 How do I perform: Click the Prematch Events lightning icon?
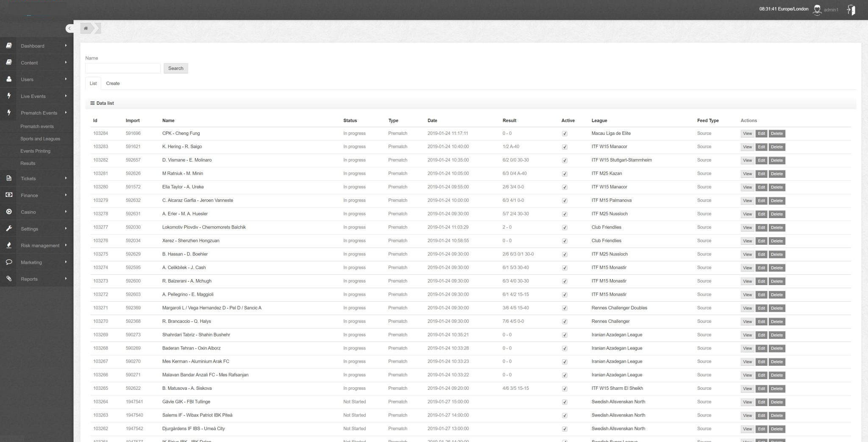pos(8,112)
